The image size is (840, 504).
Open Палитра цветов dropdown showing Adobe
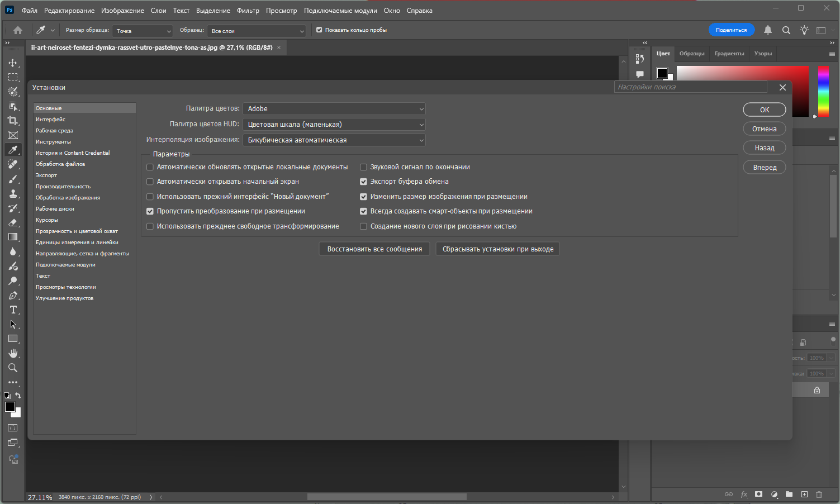point(334,109)
